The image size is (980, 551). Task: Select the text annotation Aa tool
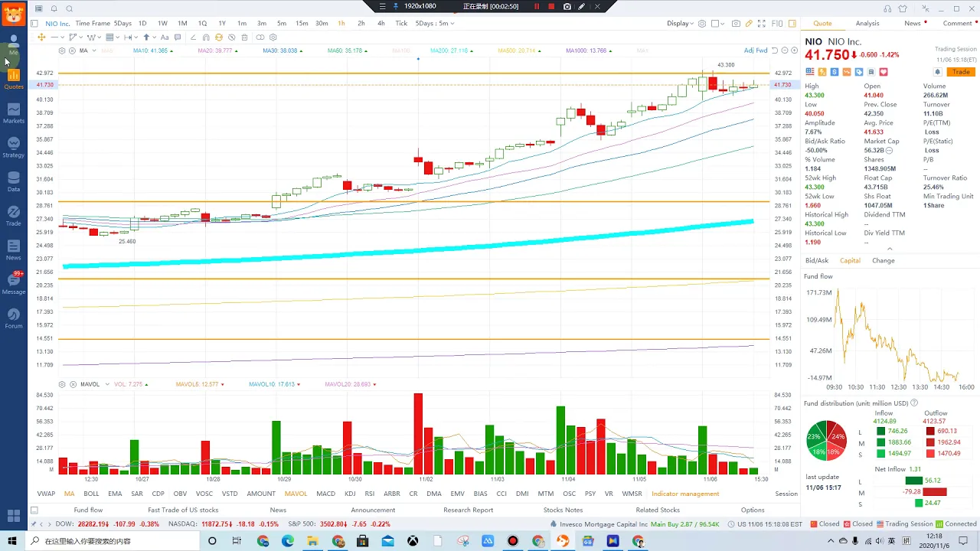tap(165, 37)
